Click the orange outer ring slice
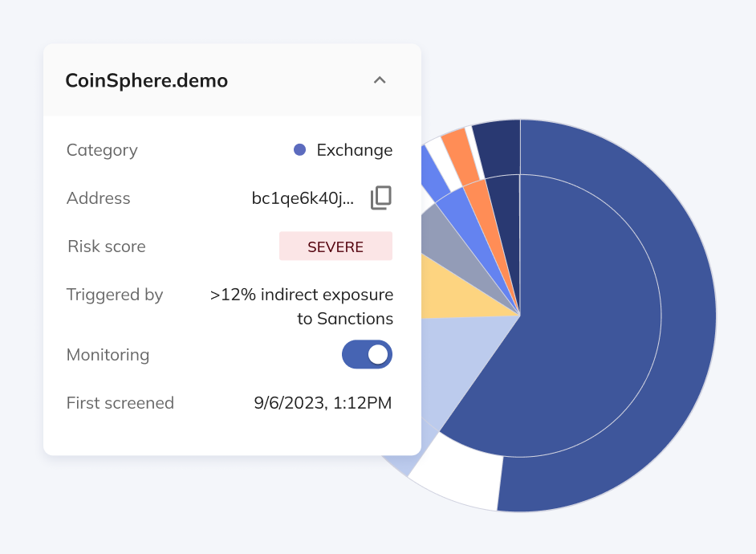The width and height of the screenshot is (756, 554). 455,146
